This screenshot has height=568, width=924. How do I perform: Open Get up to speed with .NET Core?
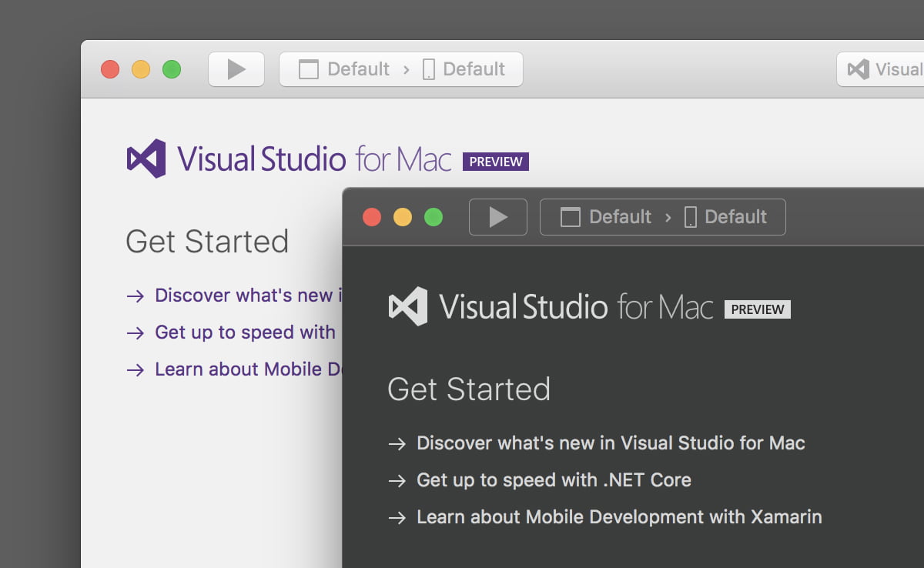(553, 480)
